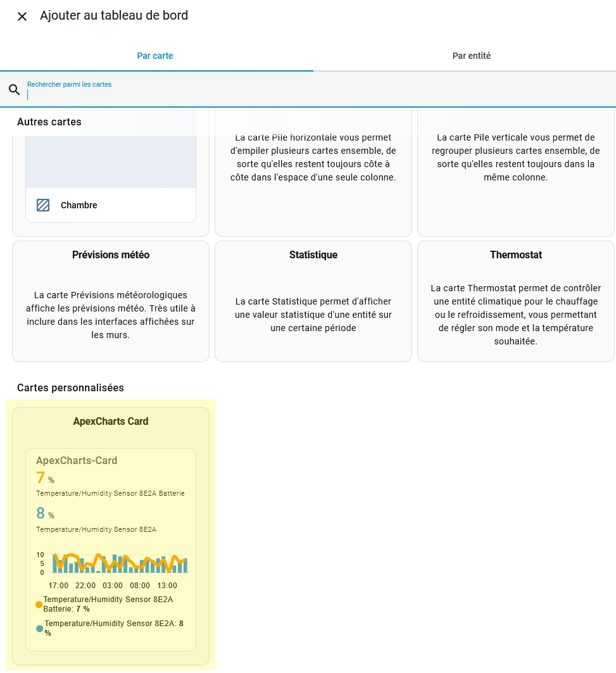616x673 pixels.
Task: Select the ApexCharts Card heading
Action: click(x=111, y=421)
